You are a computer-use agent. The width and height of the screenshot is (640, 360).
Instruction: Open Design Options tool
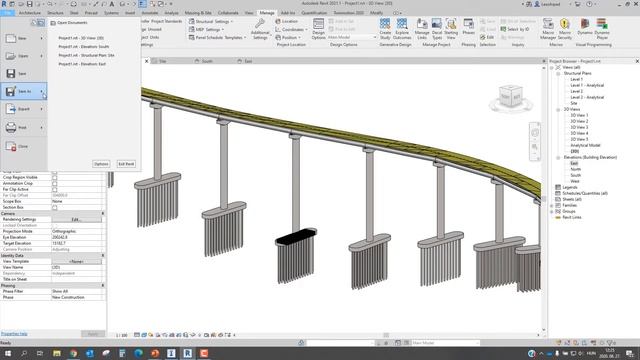tap(318, 28)
